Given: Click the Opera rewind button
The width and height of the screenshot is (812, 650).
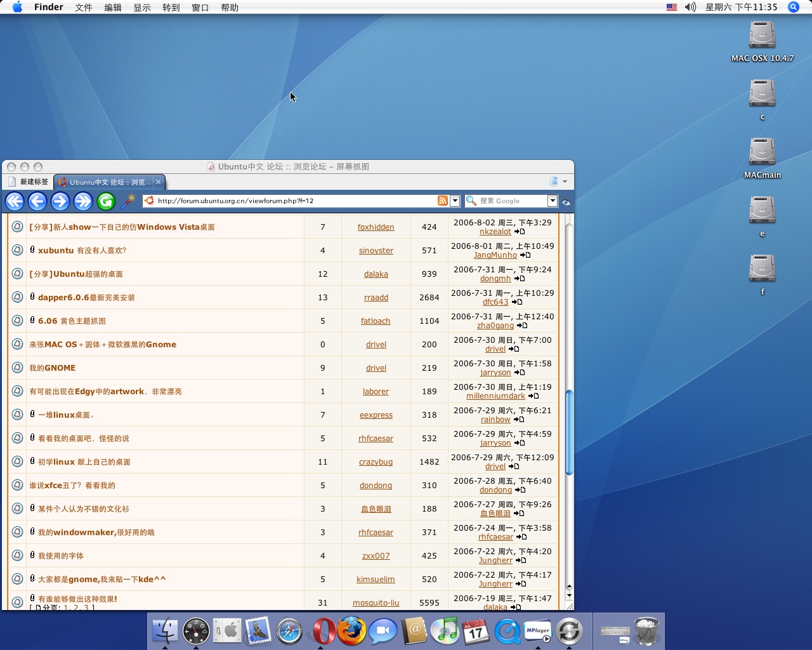Looking at the screenshot, I should pyautogui.click(x=15, y=201).
